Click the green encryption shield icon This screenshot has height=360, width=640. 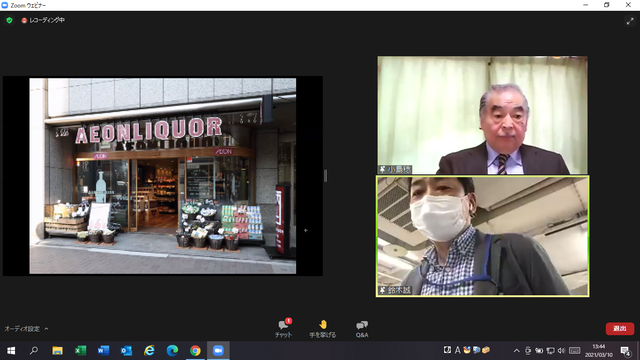tap(9, 20)
